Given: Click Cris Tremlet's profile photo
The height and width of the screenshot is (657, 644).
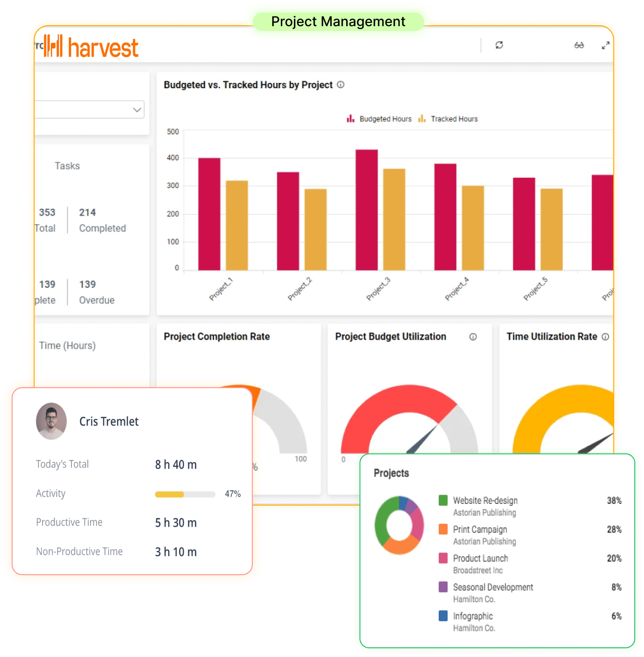Looking at the screenshot, I should tap(51, 421).
